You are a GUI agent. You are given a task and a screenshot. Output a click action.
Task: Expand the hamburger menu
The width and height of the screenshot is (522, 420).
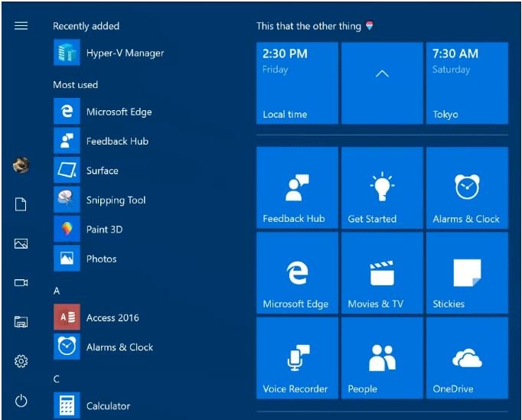click(x=21, y=25)
